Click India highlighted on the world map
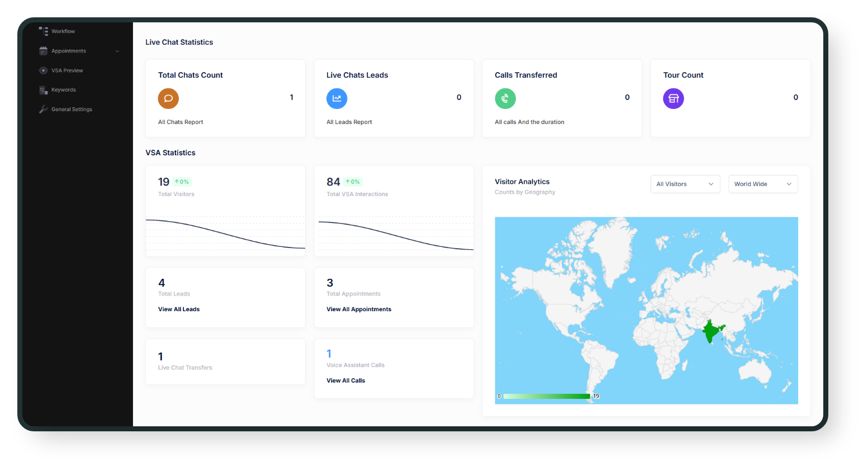This screenshot has height=471, width=868. (x=710, y=331)
